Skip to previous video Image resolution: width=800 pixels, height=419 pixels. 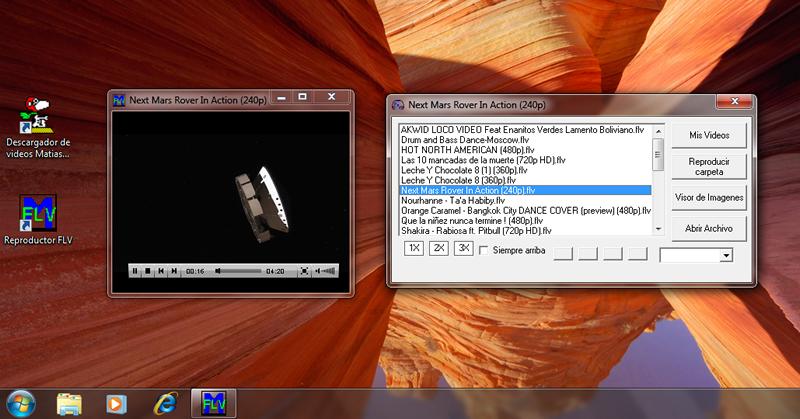pyautogui.click(x=161, y=271)
